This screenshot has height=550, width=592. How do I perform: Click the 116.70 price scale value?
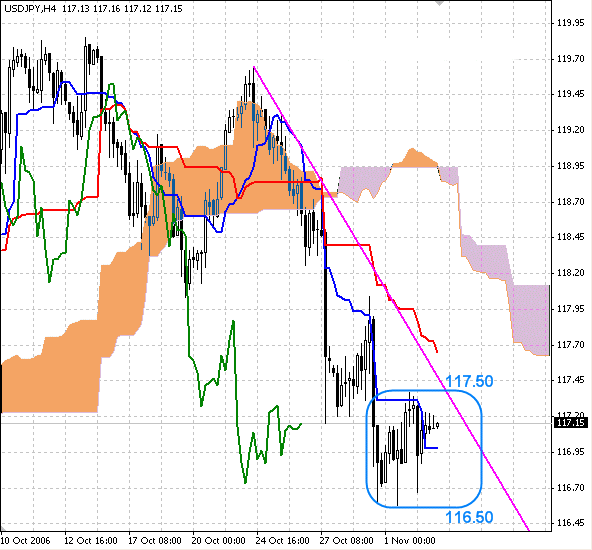pyautogui.click(x=570, y=488)
